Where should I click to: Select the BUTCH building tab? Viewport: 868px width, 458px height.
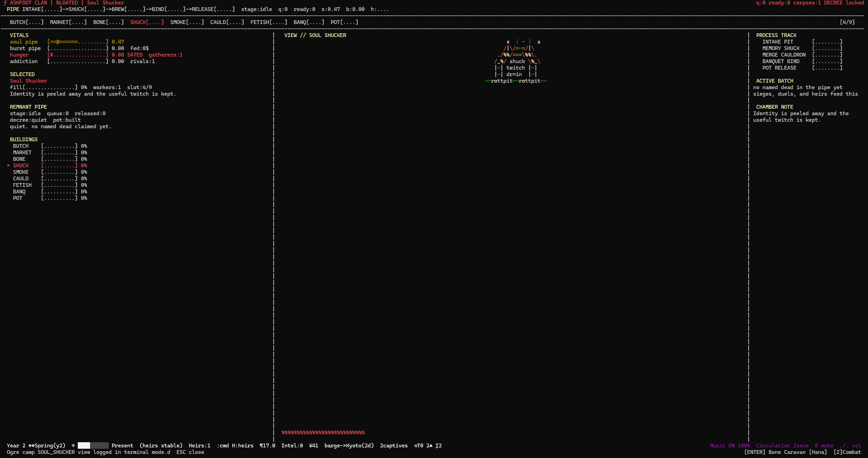[27, 22]
